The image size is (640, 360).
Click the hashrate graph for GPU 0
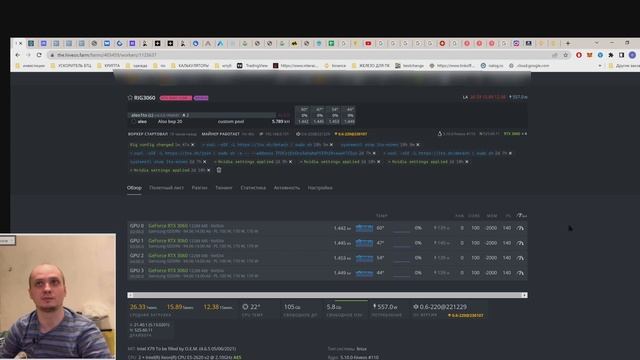(x=364, y=228)
